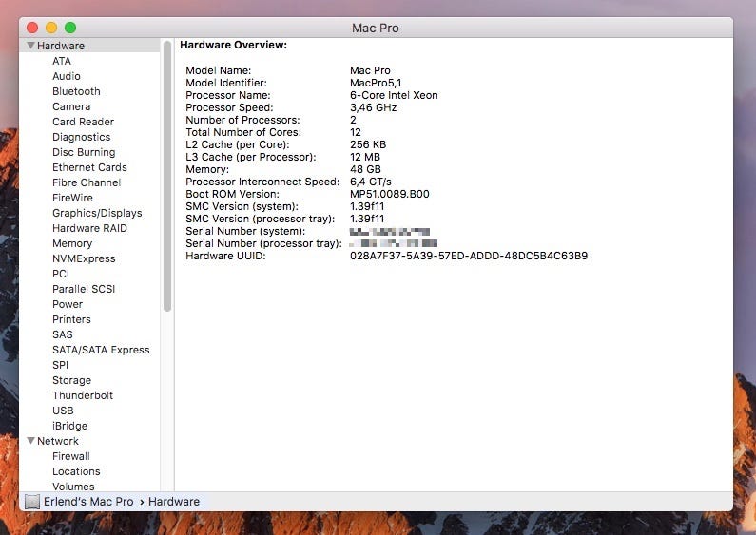Select the Bluetooth hardware item

coord(76,91)
